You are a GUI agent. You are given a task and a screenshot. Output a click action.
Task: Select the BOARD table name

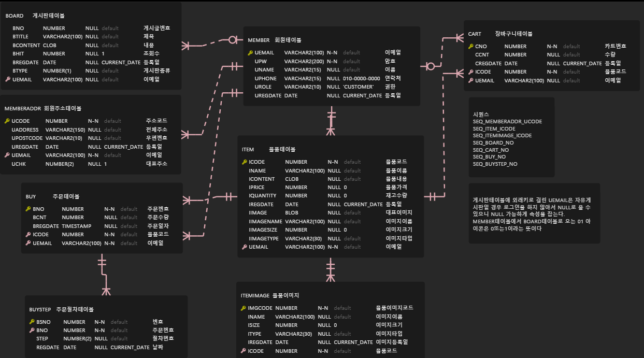tap(15, 16)
